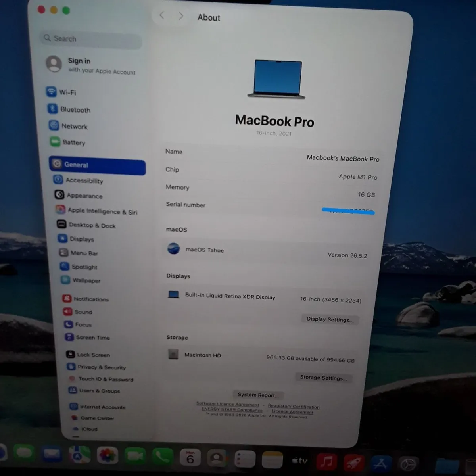The image size is (476, 476).
Task: Select Spotlight in the sidebar
Action: click(79, 267)
